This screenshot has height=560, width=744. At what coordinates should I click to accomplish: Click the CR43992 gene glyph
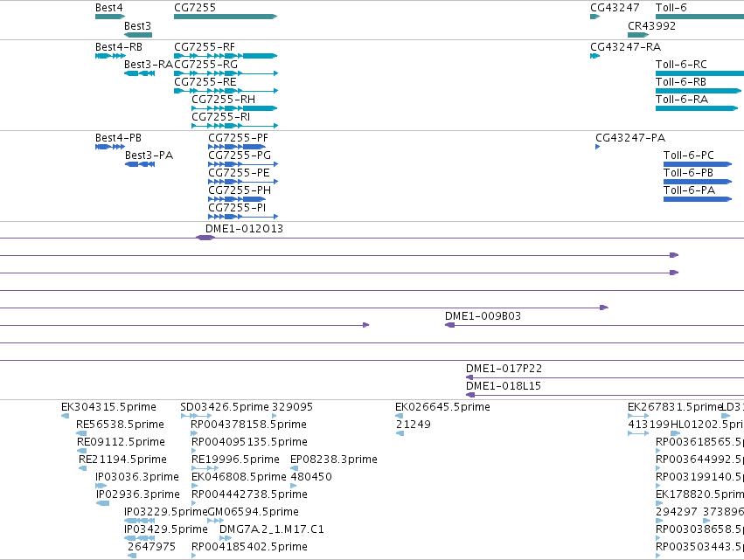click(638, 35)
